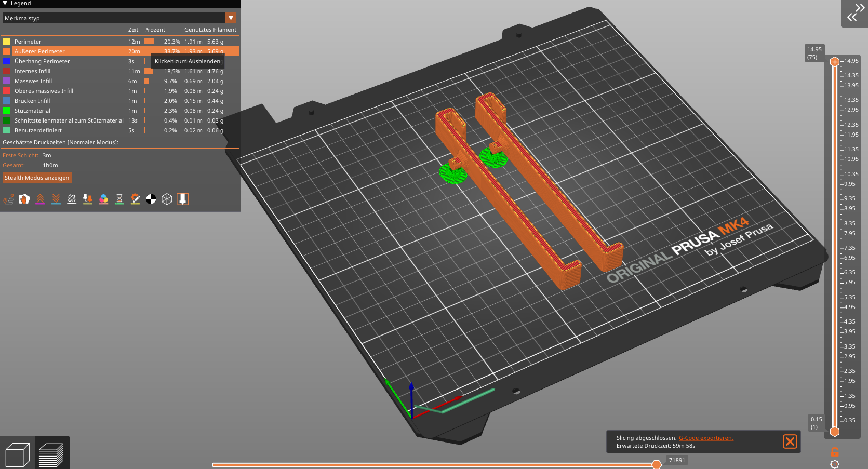868x469 pixels.
Task: Hide the Perimeter feature type
Action: 121,42
